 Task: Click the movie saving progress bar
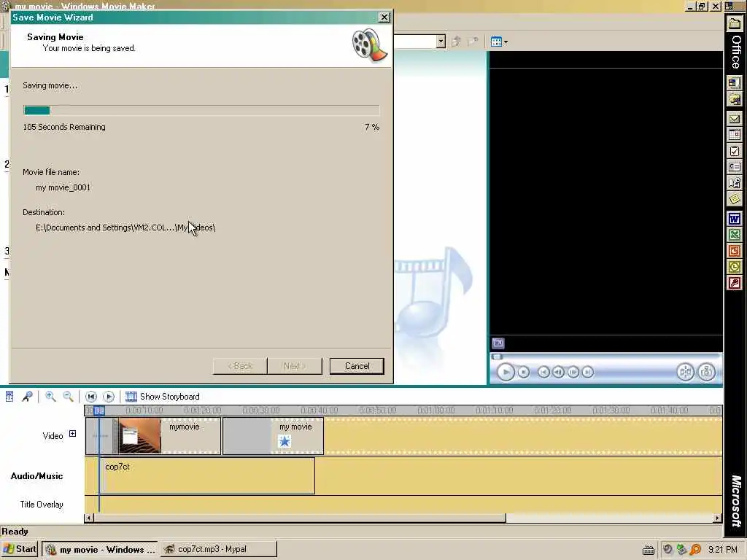click(x=201, y=111)
